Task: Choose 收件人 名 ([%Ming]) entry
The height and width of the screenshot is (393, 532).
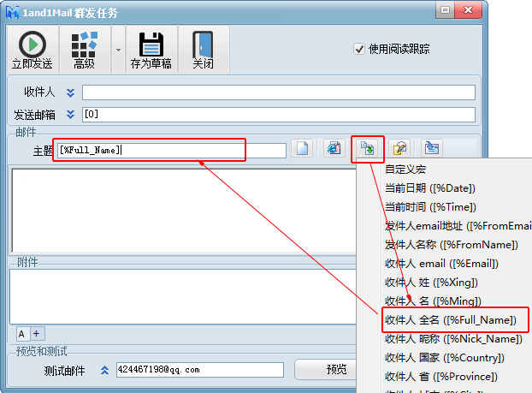Action: (444, 301)
